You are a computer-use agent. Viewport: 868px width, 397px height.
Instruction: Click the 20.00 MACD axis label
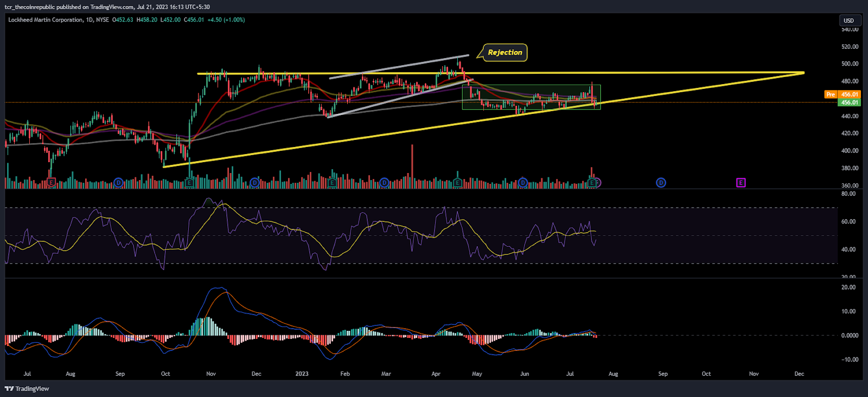coord(848,287)
